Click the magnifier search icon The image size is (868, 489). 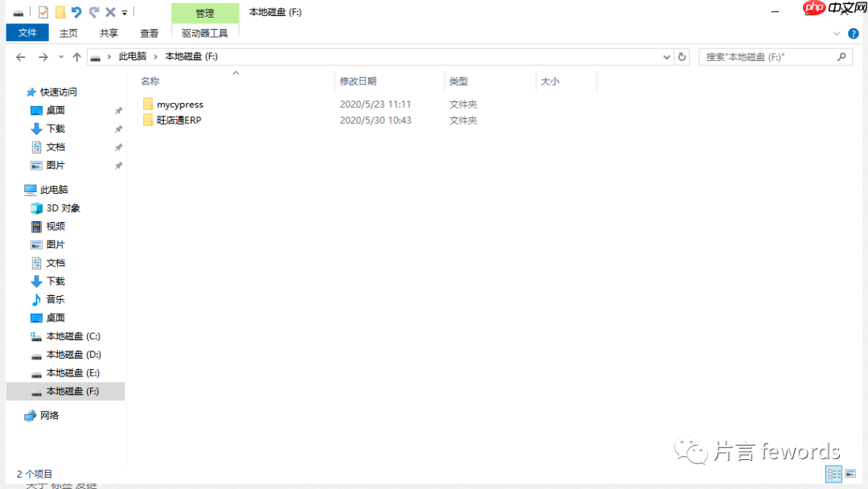pyautogui.click(x=841, y=56)
